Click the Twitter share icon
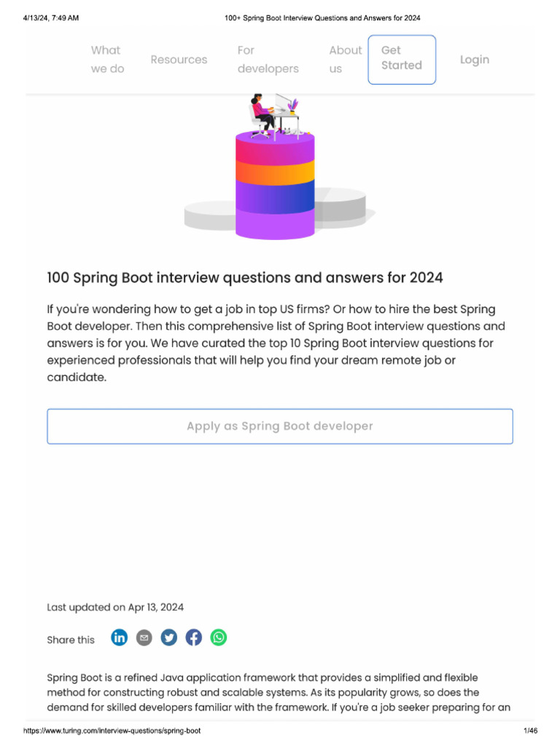The width and height of the screenshot is (560, 747). coord(169,638)
